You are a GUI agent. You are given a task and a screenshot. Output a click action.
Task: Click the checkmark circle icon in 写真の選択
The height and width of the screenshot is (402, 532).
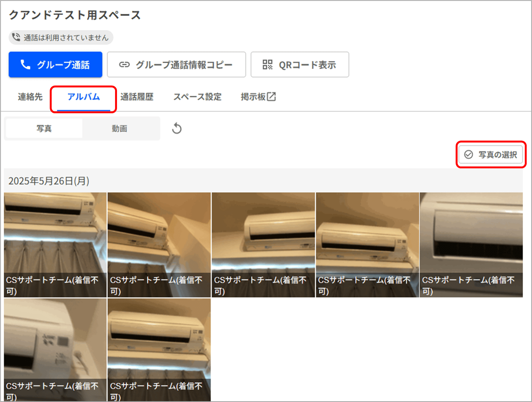[x=469, y=154]
